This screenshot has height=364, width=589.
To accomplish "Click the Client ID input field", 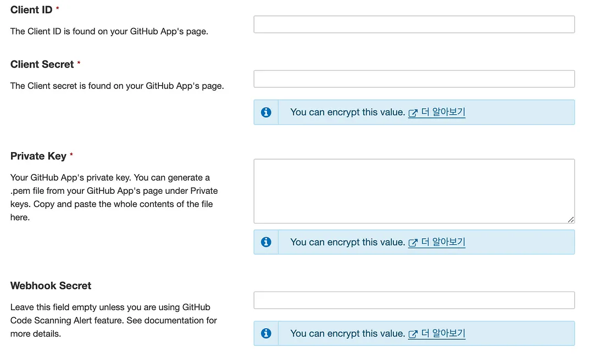I will tap(414, 24).
